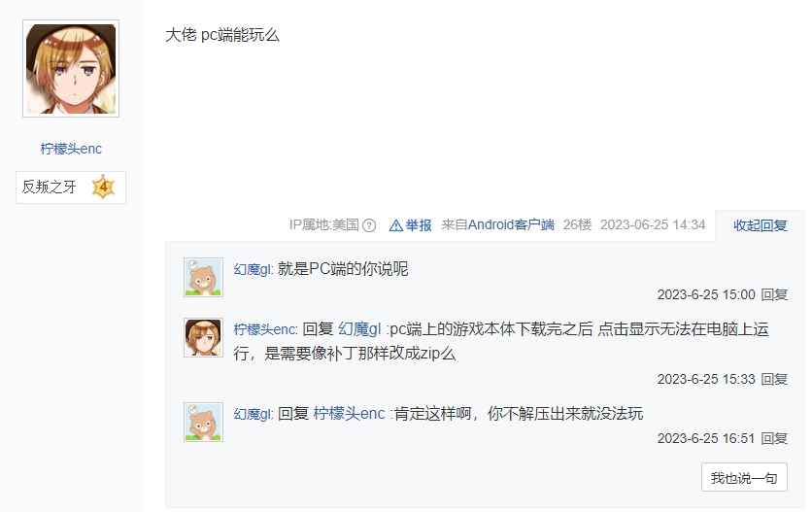Open 柠檬头enc's large profile avatar
Image resolution: width=812 pixels, height=512 pixels.
click(x=71, y=68)
